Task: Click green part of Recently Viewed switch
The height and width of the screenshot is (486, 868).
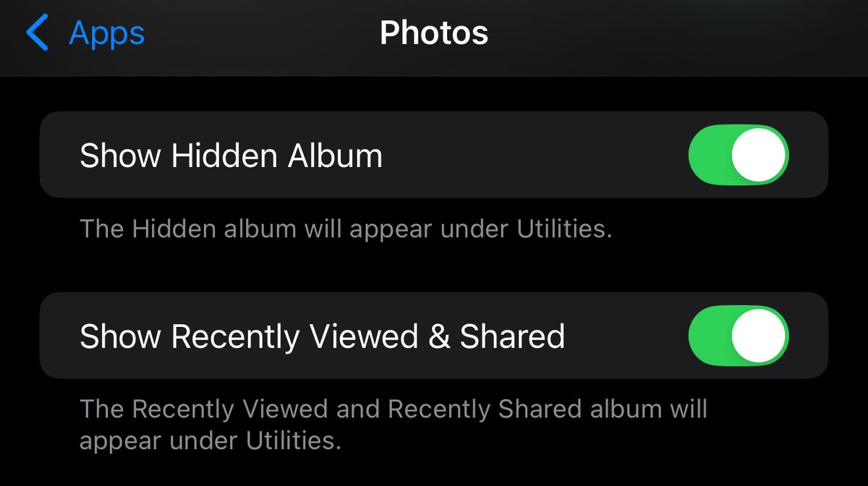Action: coord(709,336)
